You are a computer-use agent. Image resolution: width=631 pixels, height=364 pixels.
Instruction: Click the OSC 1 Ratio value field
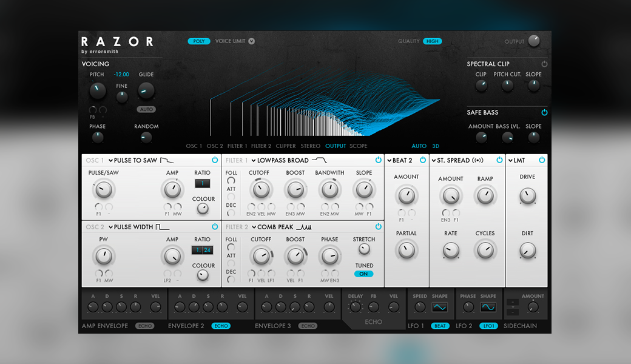click(203, 183)
